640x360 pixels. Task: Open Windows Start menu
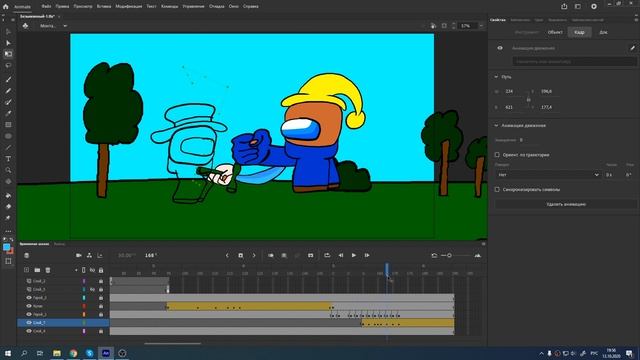click(8, 353)
